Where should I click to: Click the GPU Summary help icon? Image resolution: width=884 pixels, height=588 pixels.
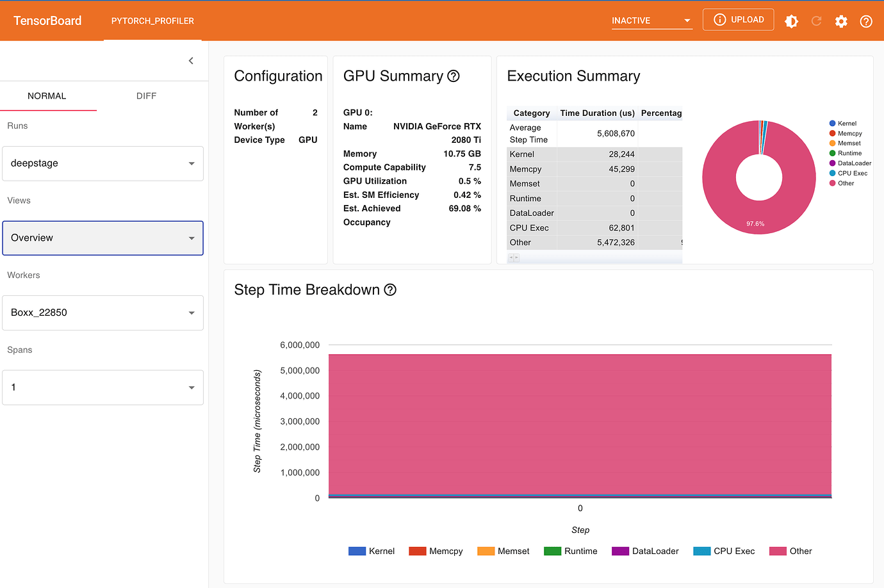[x=454, y=76]
